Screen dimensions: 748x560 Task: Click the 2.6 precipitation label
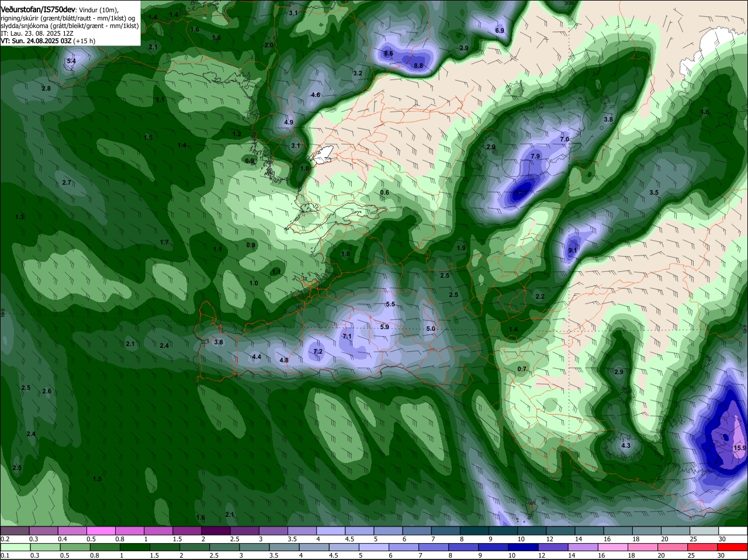pyautogui.click(x=47, y=391)
